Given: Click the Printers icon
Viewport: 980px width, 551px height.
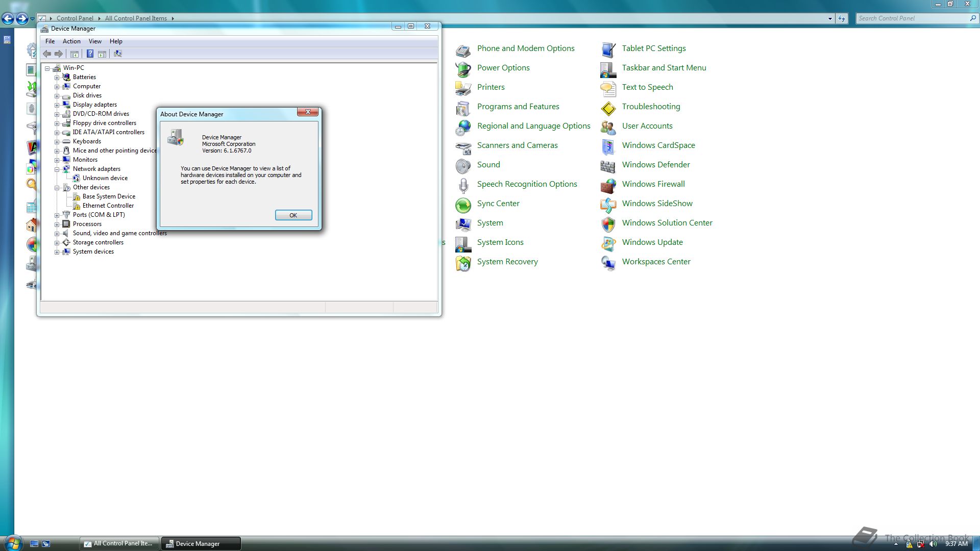Looking at the screenshot, I should pos(463,88).
